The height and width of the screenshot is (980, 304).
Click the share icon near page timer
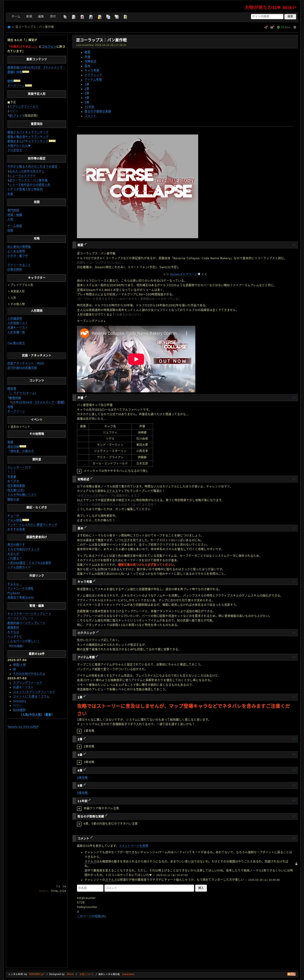tap(266, 27)
